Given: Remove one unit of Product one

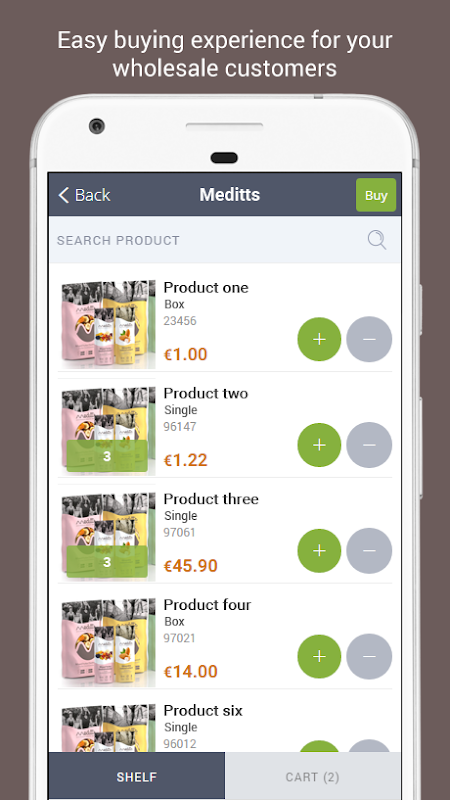Looking at the screenshot, I should click(x=369, y=339).
